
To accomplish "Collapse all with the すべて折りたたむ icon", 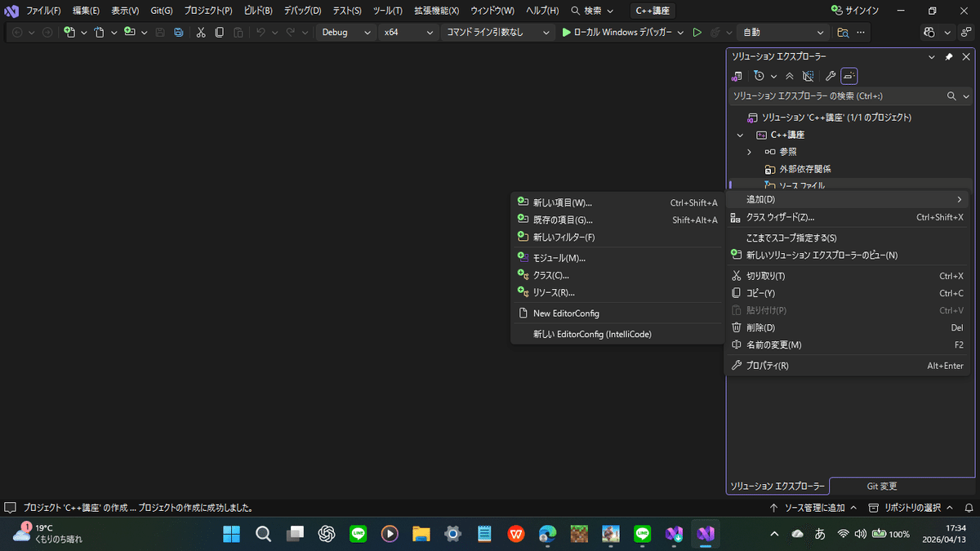I will [789, 75].
